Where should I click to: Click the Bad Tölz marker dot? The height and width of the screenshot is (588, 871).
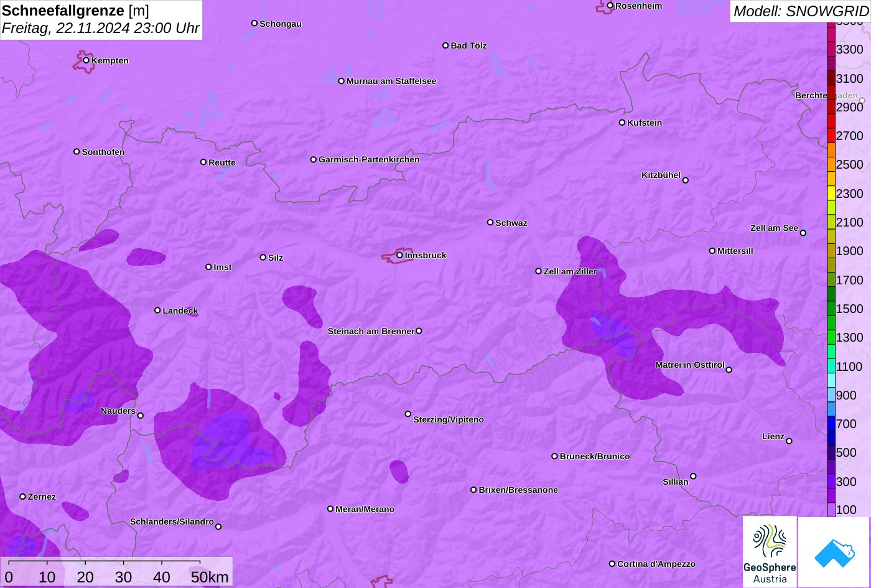[445, 45]
